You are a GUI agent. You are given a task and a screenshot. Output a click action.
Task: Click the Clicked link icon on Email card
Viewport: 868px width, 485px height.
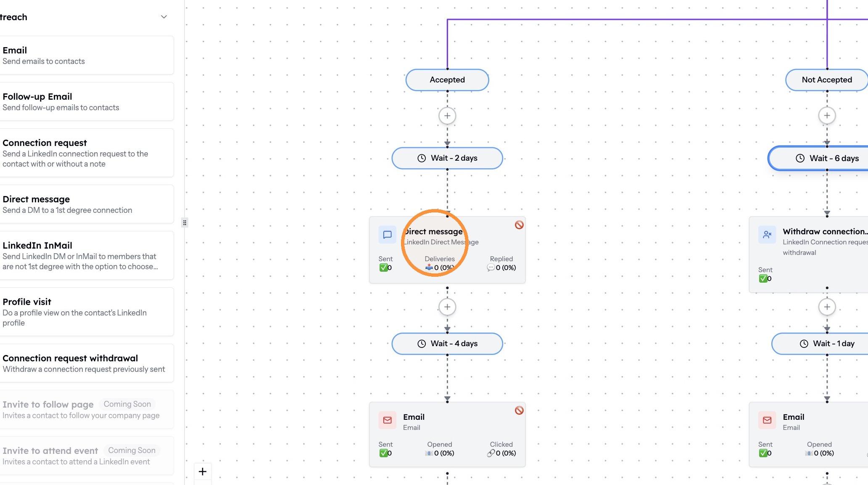(491, 453)
